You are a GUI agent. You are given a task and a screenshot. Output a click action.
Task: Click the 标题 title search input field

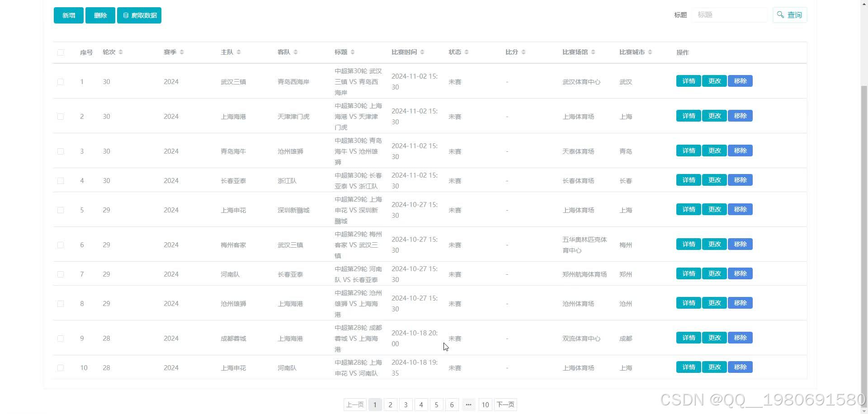(730, 14)
